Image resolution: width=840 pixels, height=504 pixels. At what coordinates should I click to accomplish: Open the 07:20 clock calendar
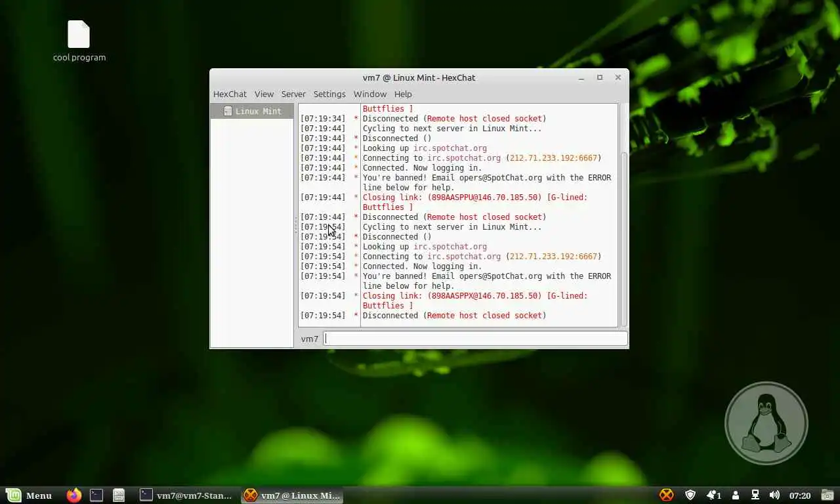(x=800, y=495)
